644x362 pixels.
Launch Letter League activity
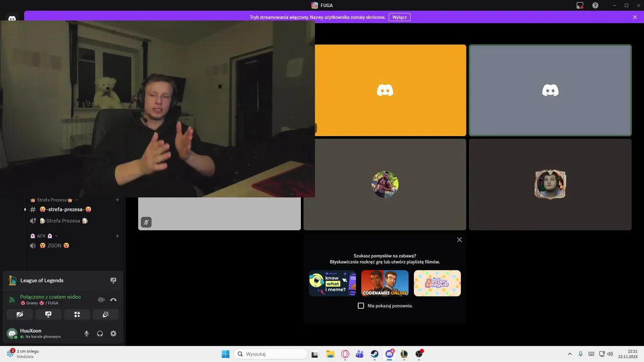(437, 283)
